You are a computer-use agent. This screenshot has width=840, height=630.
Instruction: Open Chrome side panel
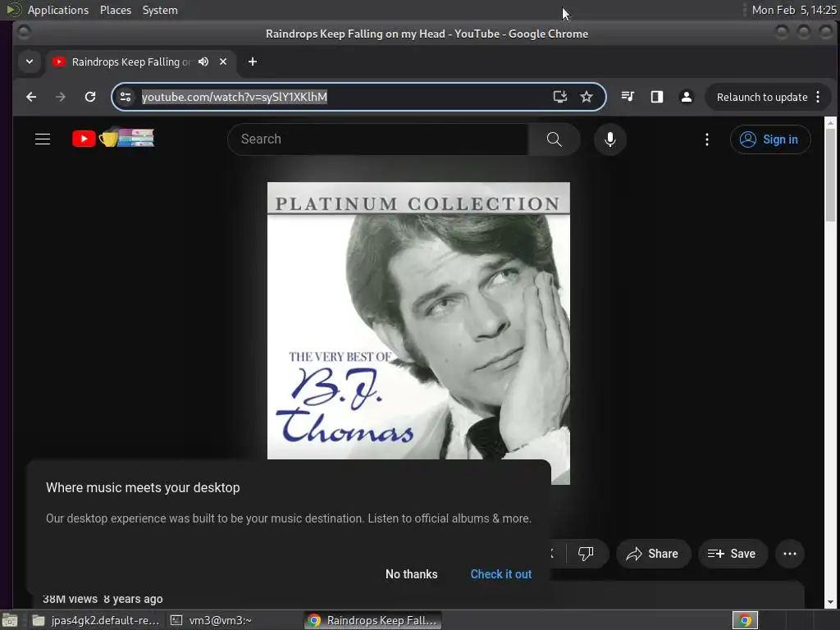click(657, 97)
